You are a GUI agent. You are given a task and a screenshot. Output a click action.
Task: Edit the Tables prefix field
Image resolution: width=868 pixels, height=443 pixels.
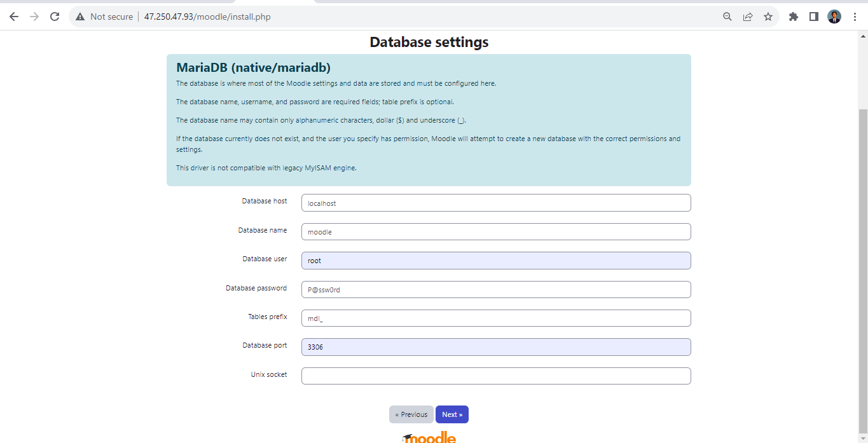496,318
